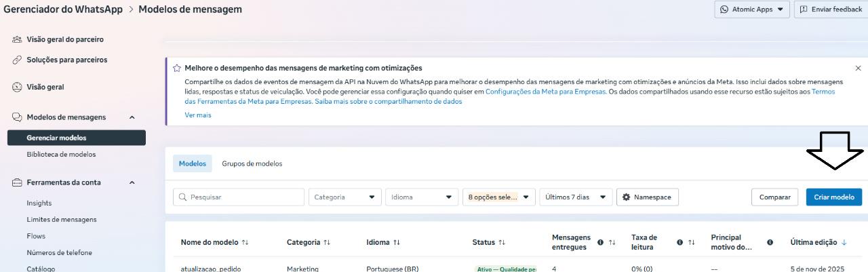This screenshot has width=868, height=272.
Task: Open Biblioteca de modelos in sidebar
Action: [61, 155]
